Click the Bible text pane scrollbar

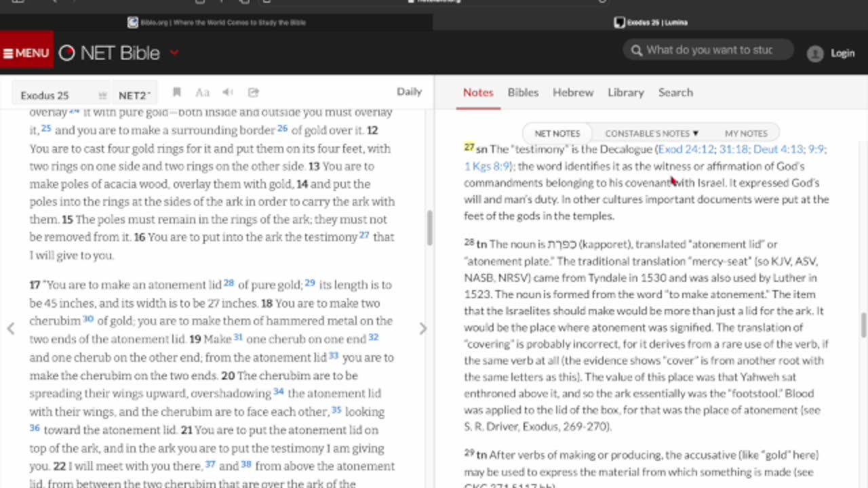pos(430,228)
